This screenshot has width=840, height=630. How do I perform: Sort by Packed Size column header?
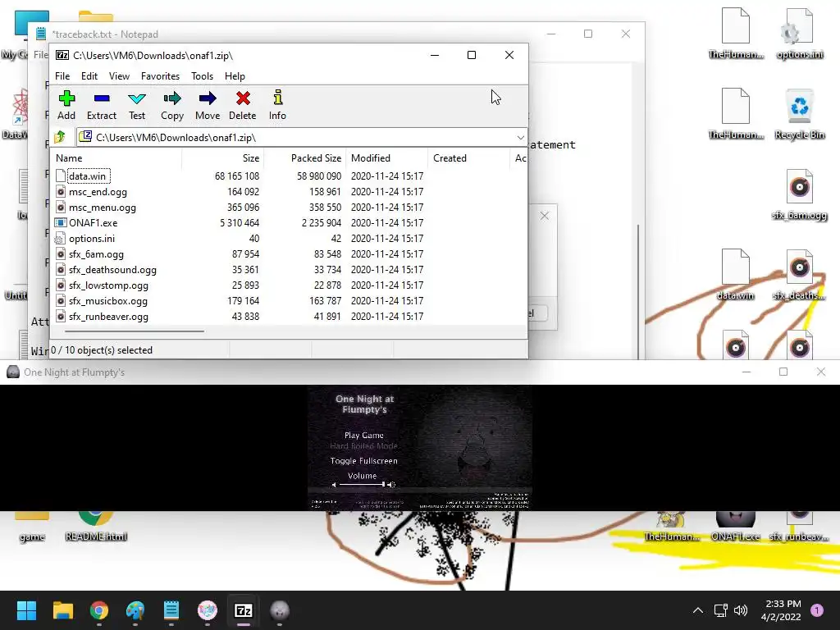[305, 158]
